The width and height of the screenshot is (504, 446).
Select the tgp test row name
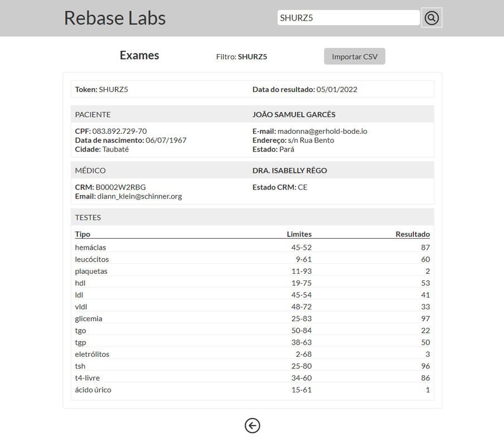click(80, 342)
